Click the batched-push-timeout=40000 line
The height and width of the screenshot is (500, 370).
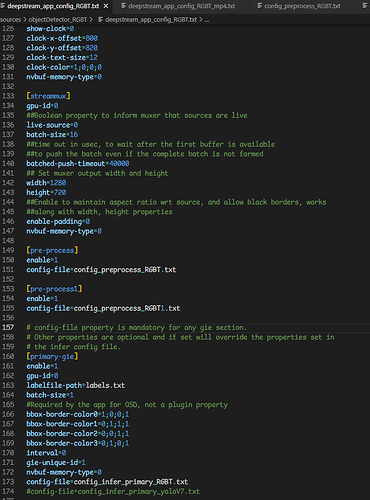78,164
